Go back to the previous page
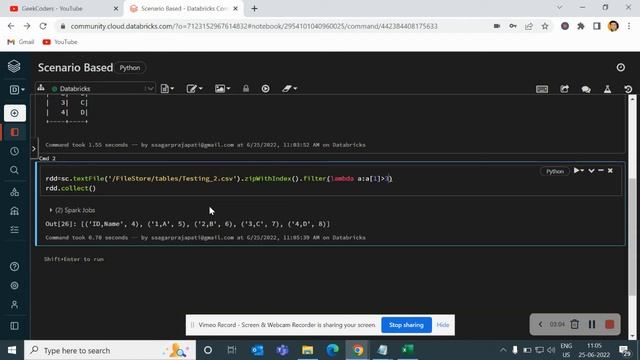This screenshot has height=360, width=640. coord(11,26)
